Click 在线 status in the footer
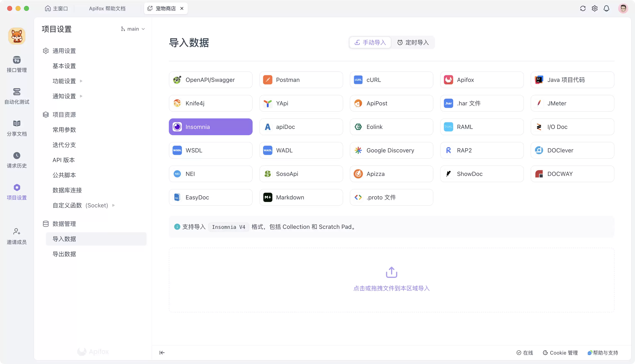The height and width of the screenshot is (364, 635). pos(525,352)
